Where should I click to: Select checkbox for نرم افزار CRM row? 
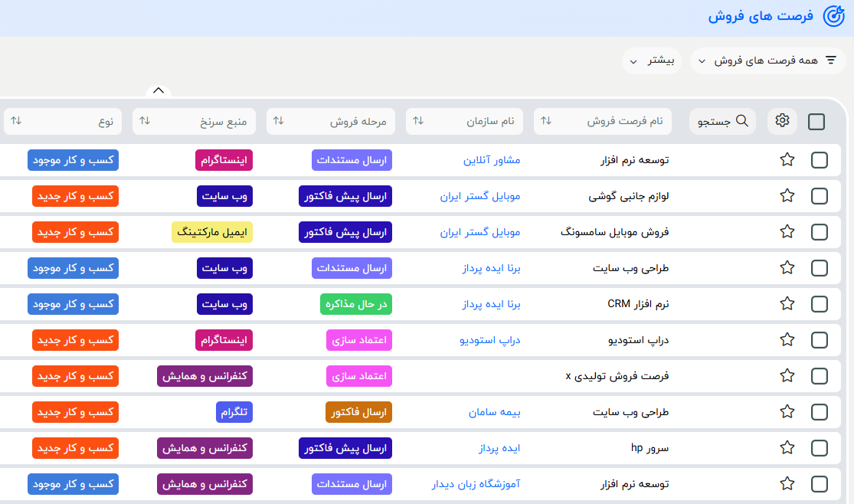click(x=819, y=304)
